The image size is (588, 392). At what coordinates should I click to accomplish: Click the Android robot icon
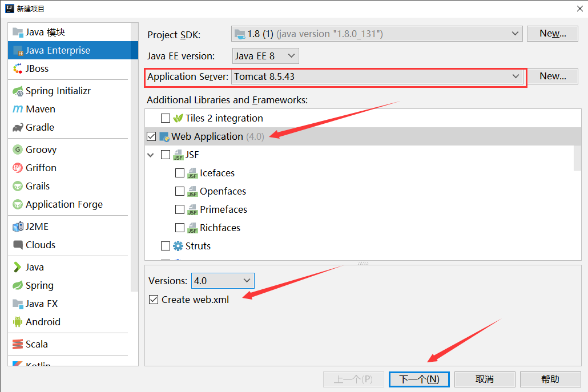click(x=18, y=322)
